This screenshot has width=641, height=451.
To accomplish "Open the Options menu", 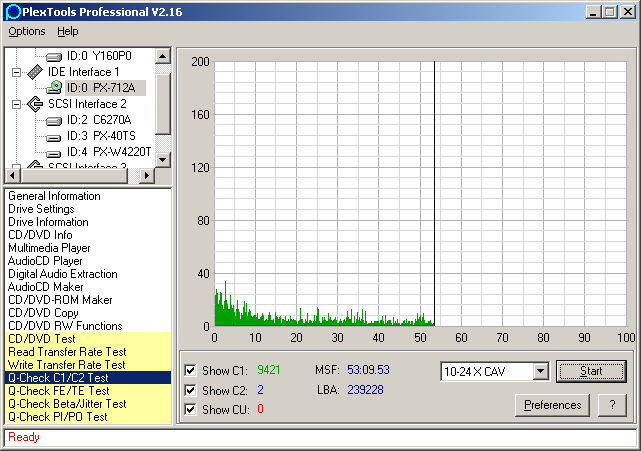I will [27, 31].
